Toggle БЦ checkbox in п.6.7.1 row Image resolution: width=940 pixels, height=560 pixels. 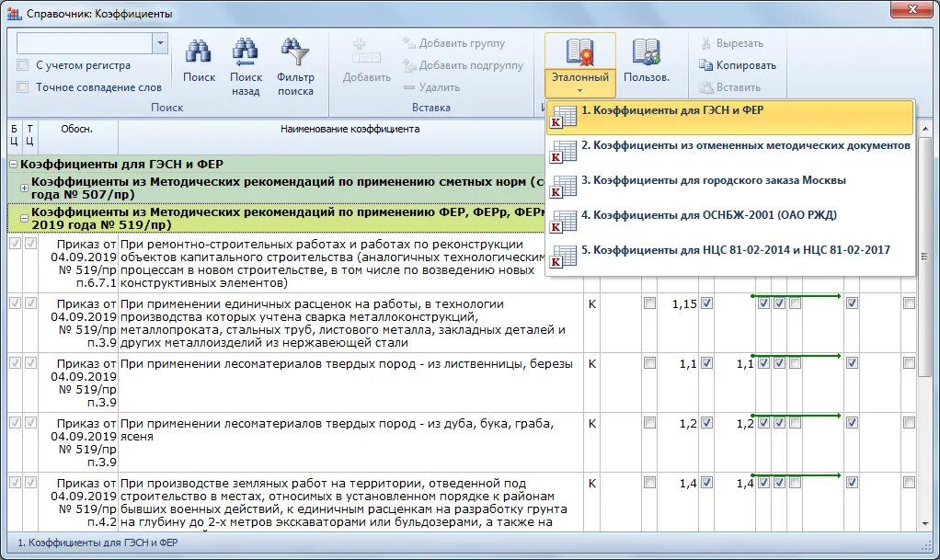pos(15,244)
